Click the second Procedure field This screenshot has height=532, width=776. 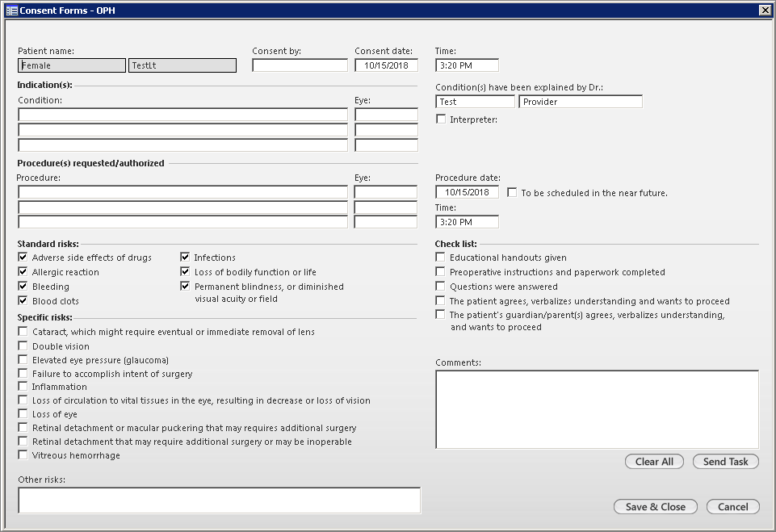point(183,207)
